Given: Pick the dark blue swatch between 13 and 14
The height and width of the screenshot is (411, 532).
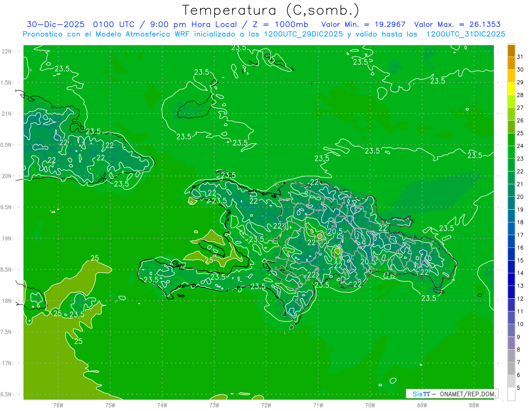Looking at the screenshot, I should click(x=511, y=279).
